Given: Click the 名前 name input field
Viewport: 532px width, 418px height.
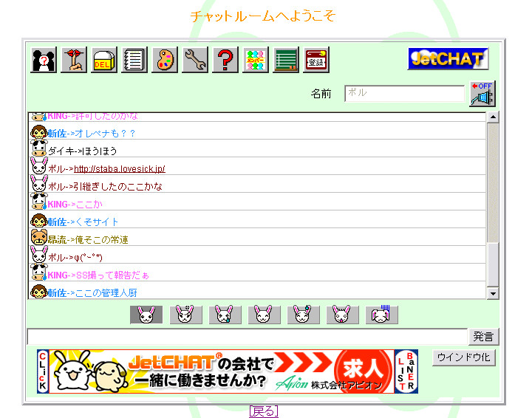Looking at the screenshot, I should pos(403,93).
